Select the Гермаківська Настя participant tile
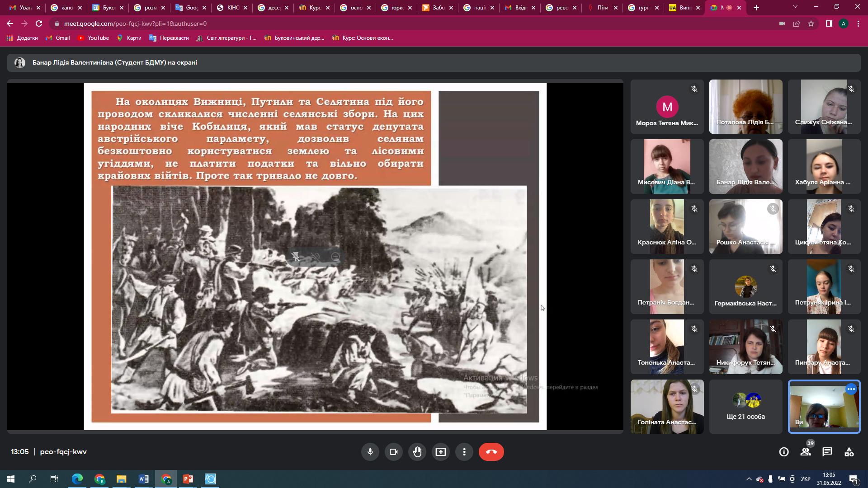This screenshot has height=488, width=868. pos(745,287)
